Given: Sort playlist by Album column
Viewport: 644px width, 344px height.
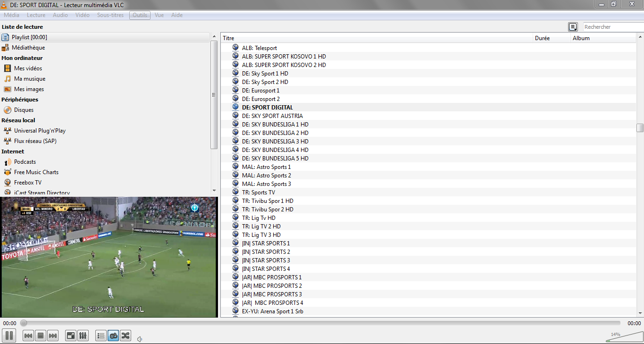Looking at the screenshot, I should pyautogui.click(x=603, y=38).
